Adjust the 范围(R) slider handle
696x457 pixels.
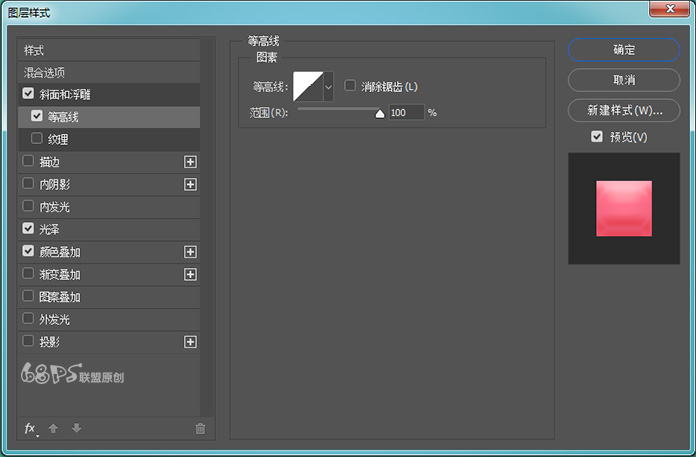(380, 114)
